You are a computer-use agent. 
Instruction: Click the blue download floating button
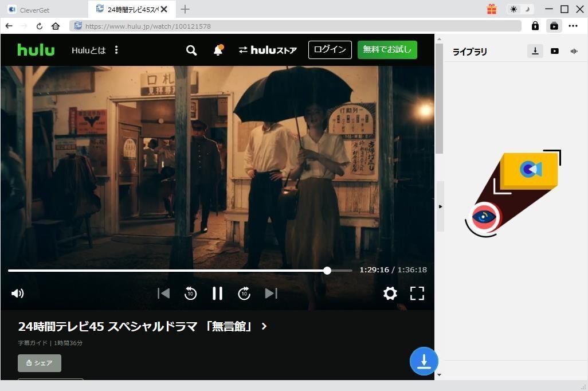424,361
